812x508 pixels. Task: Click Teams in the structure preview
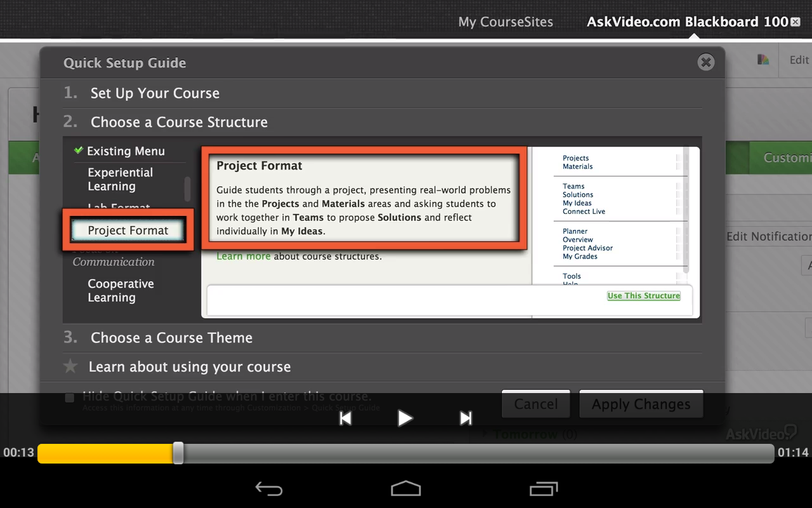click(573, 187)
